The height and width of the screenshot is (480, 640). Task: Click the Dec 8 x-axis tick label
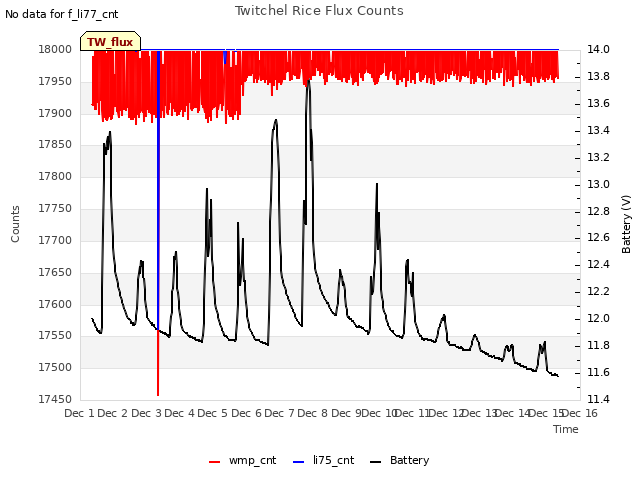pos(313,413)
